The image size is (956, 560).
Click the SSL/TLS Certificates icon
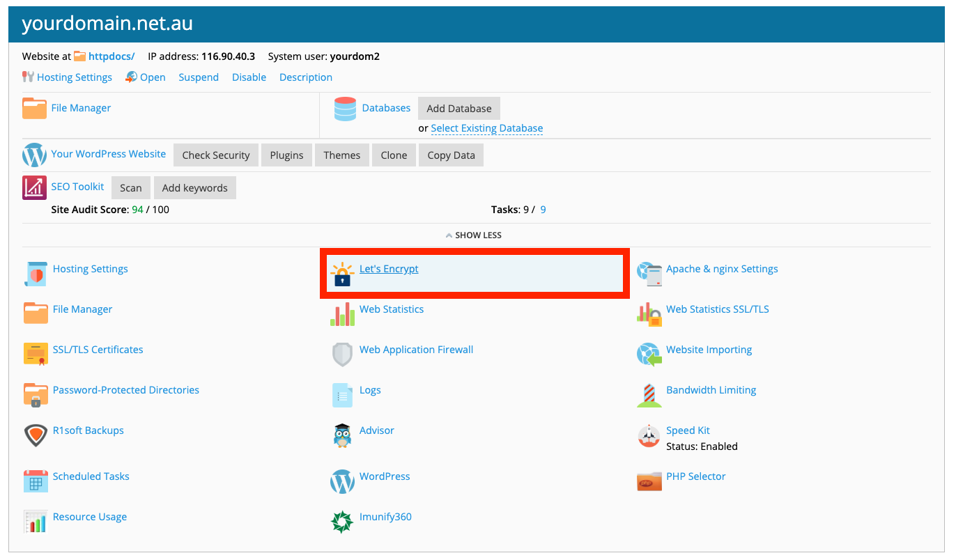[x=36, y=354]
